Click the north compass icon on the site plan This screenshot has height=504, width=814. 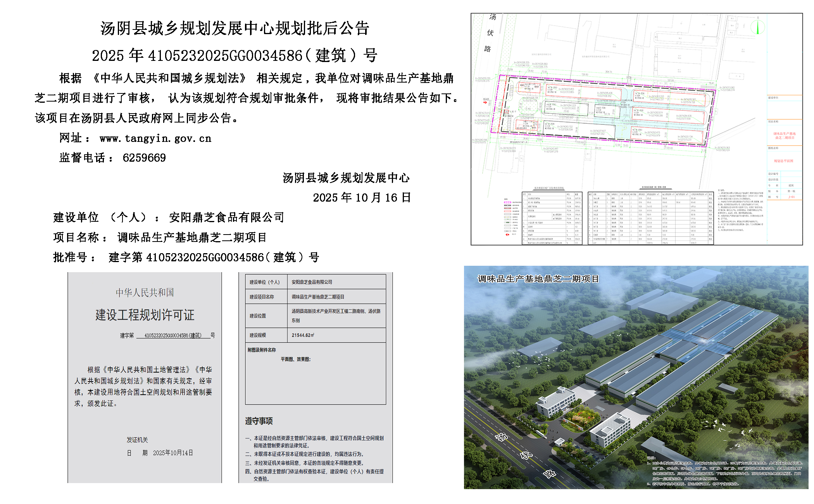pos(758,27)
